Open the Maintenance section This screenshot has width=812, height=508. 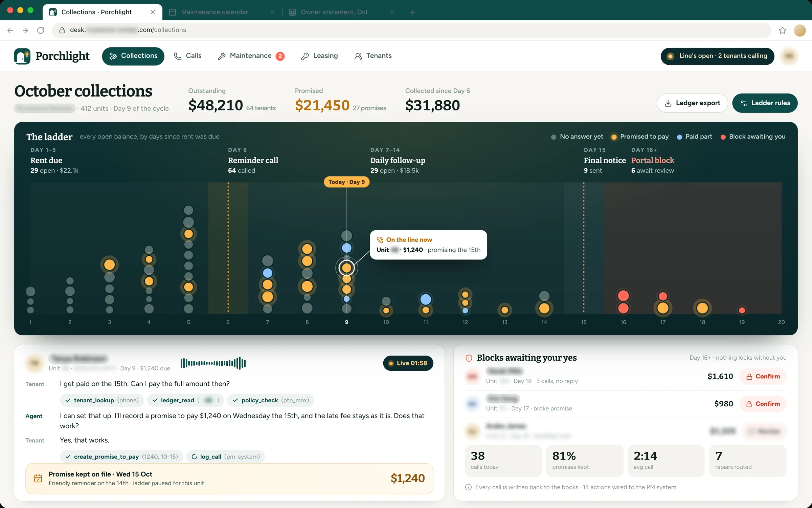click(251, 56)
